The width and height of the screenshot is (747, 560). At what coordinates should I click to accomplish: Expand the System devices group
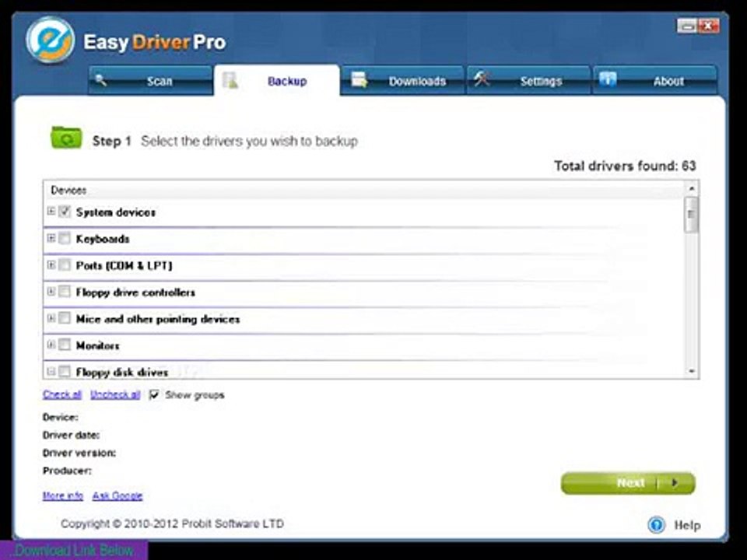(x=51, y=211)
